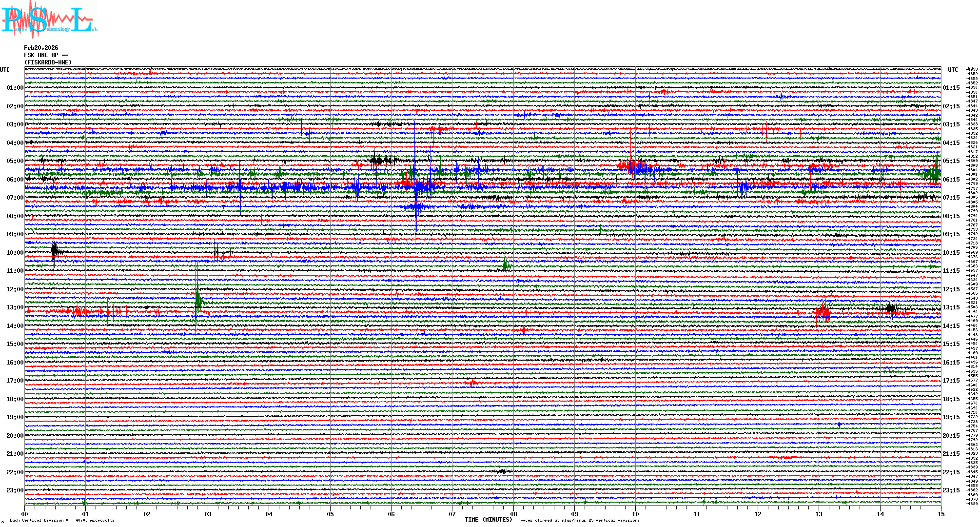Click the 00 minute tick on bottom axis
980x527 pixels.
click(25, 514)
